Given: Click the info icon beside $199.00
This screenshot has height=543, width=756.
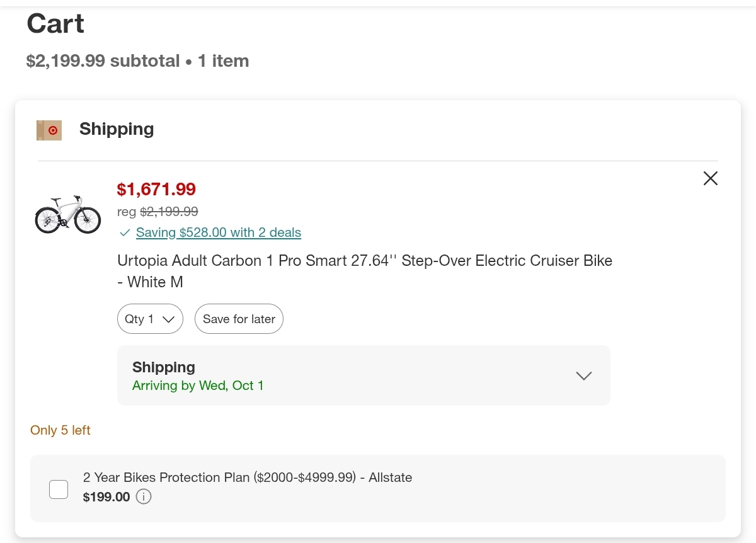Looking at the screenshot, I should coord(144,497).
